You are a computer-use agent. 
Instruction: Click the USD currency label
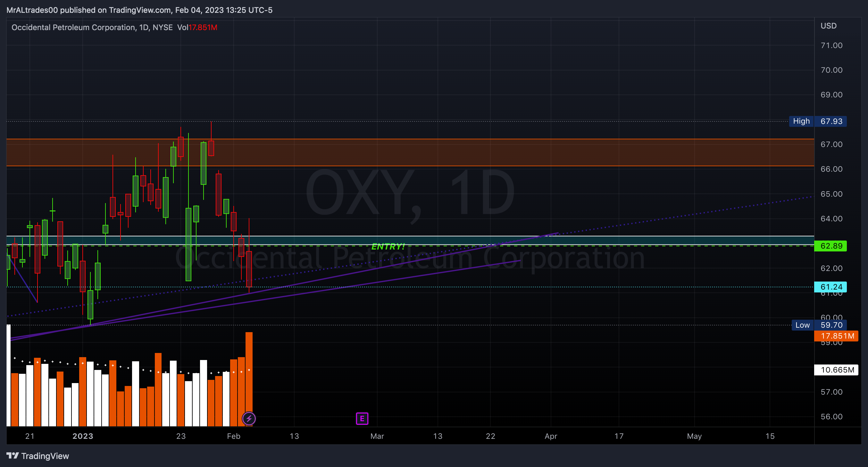coord(828,26)
